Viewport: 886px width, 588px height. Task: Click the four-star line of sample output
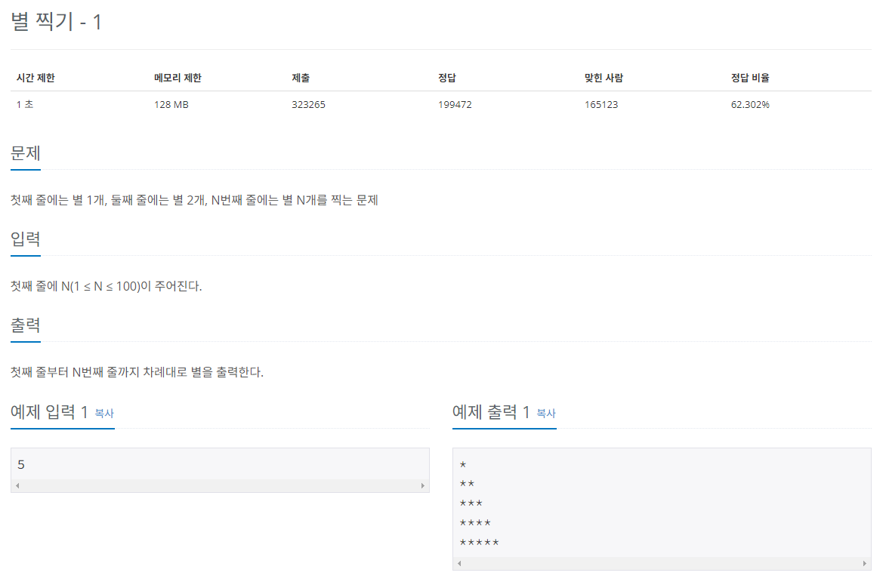[x=475, y=523]
